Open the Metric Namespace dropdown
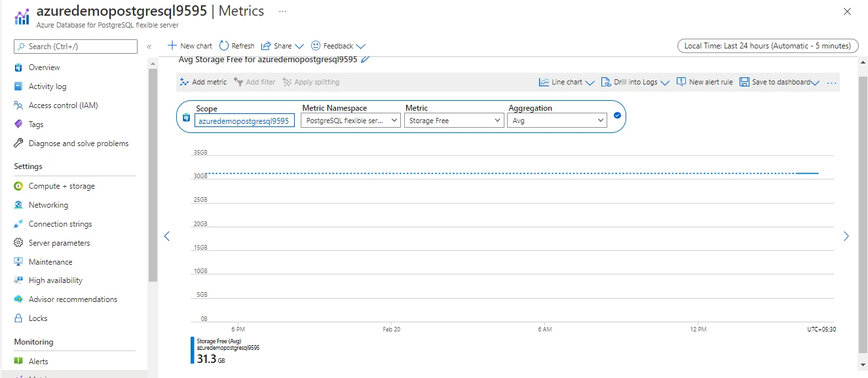 point(350,121)
